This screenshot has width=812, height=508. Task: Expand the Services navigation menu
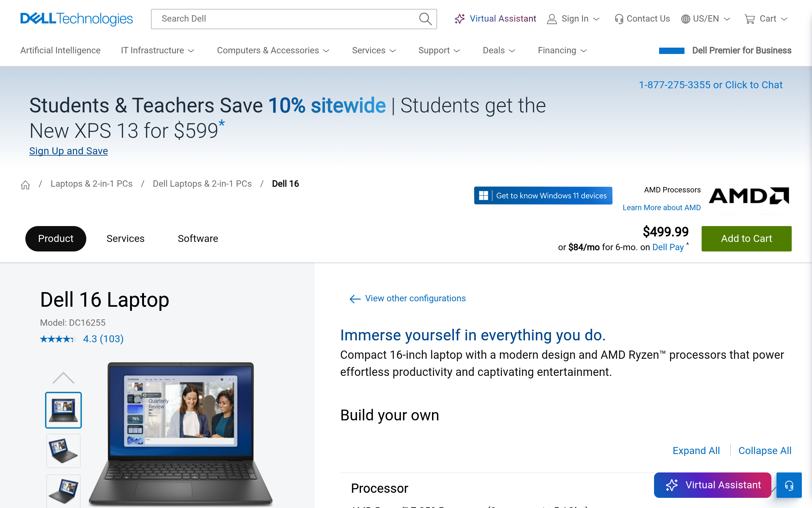(374, 50)
